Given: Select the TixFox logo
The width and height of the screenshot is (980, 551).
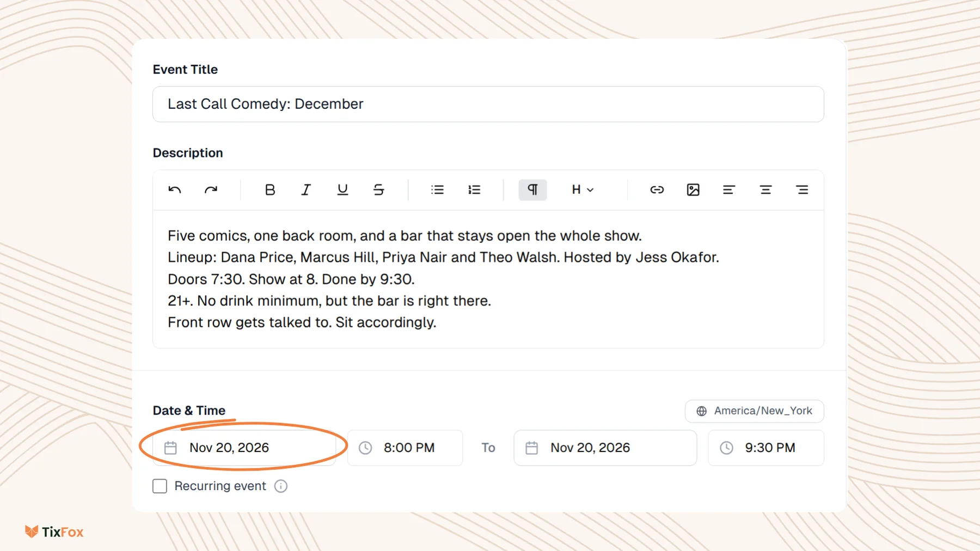Looking at the screenshot, I should (54, 532).
